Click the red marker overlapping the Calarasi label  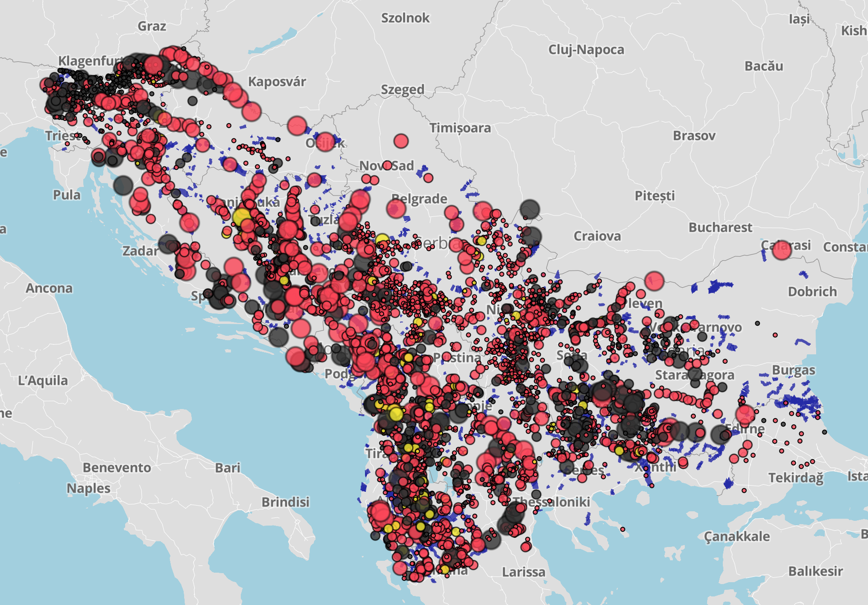pyautogui.click(x=781, y=250)
